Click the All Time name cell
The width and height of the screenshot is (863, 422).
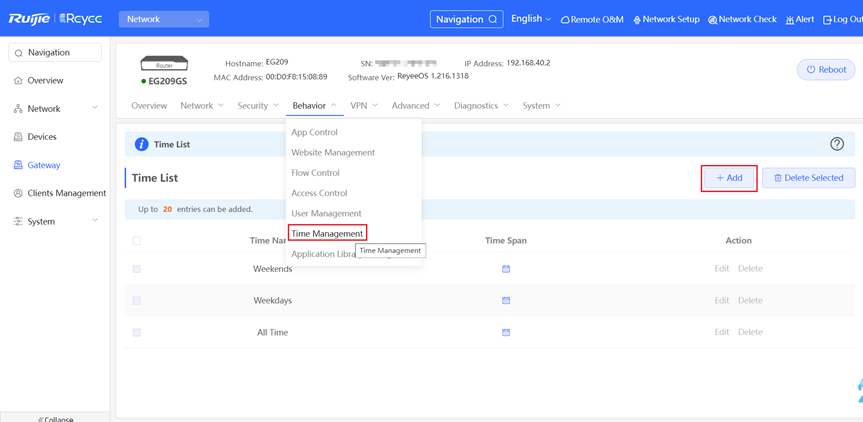point(272,332)
